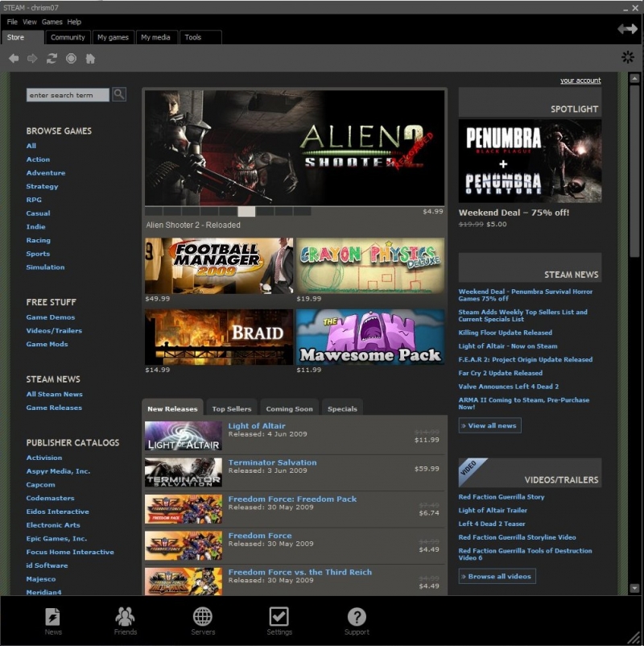
Task: Browse Simulation games
Action: click(45, 267)
